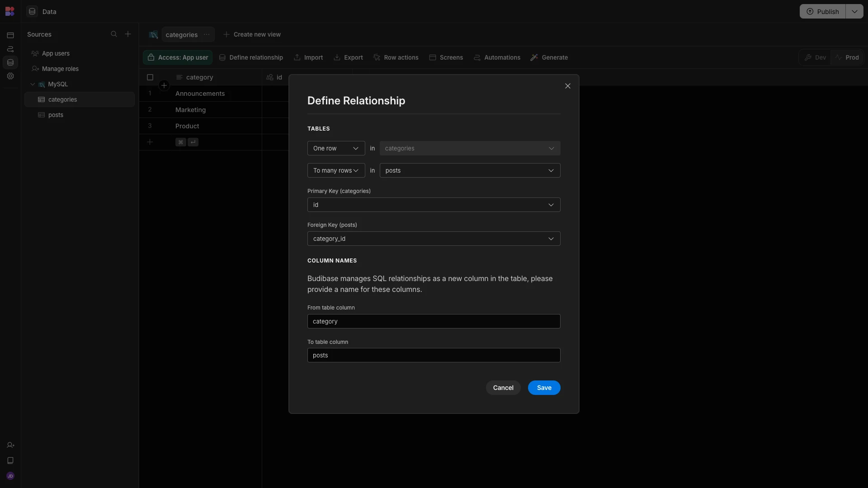868x488 pixels.
Task: Click the To table column input
Action: coord(434,355)
